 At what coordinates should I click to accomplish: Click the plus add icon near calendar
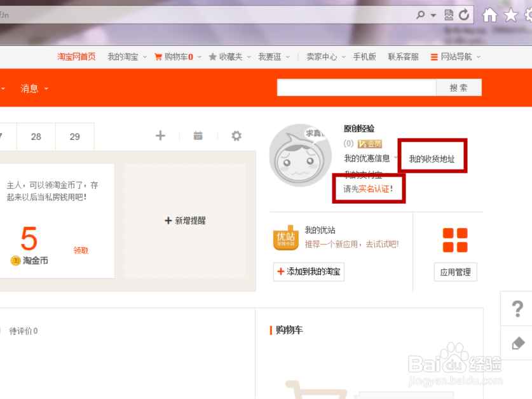click(160, 136)
